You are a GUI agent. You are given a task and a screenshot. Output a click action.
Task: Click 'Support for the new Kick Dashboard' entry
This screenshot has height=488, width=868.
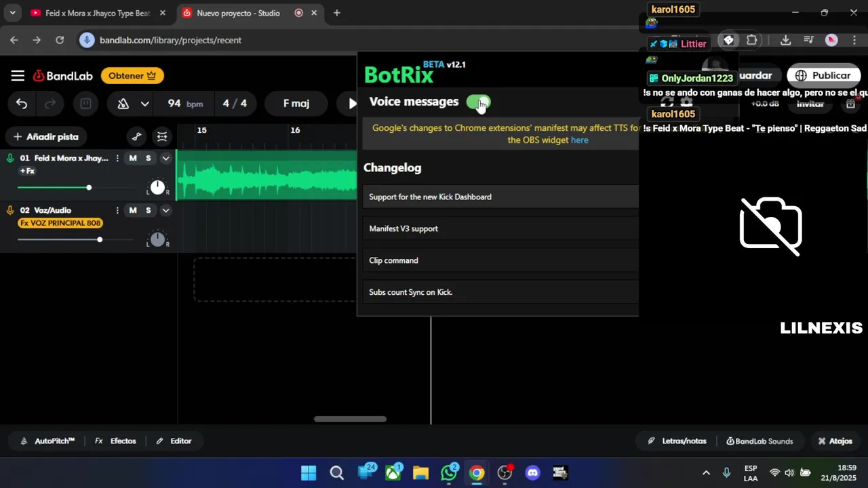coord(500,197)
